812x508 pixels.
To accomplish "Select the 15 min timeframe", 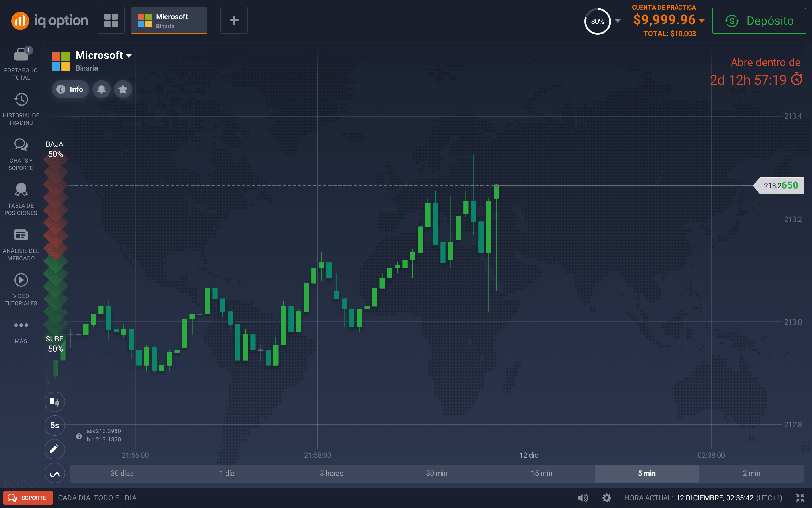I will [542, 473].
